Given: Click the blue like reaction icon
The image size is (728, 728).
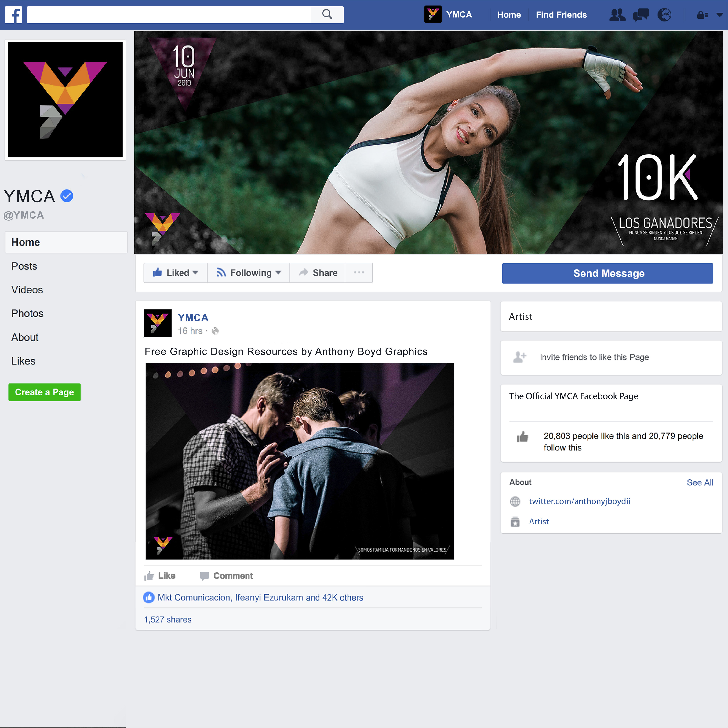Looking at the screenshot, I should (x=149, y=598).
